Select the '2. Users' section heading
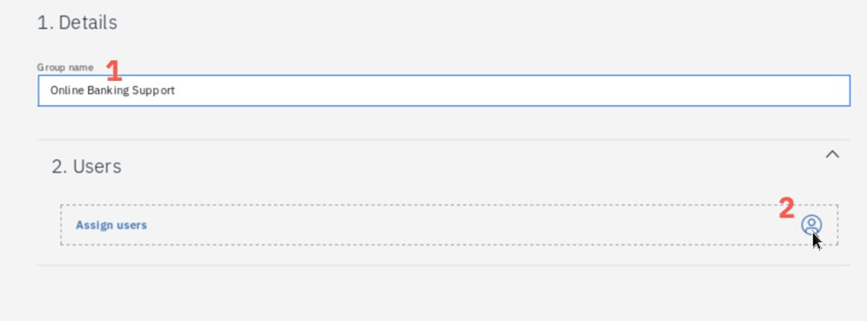The image size is (868, 322). [86, 166]
